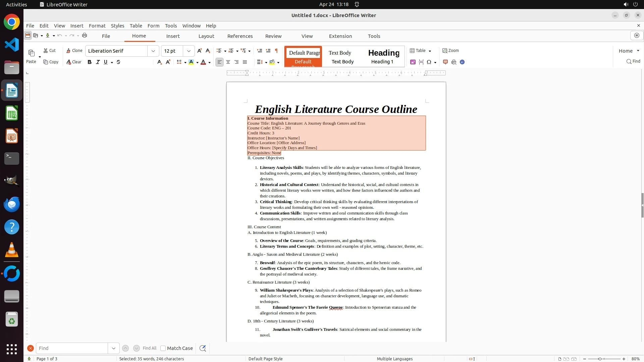Switch to the Layout tab

pos(206,36)
